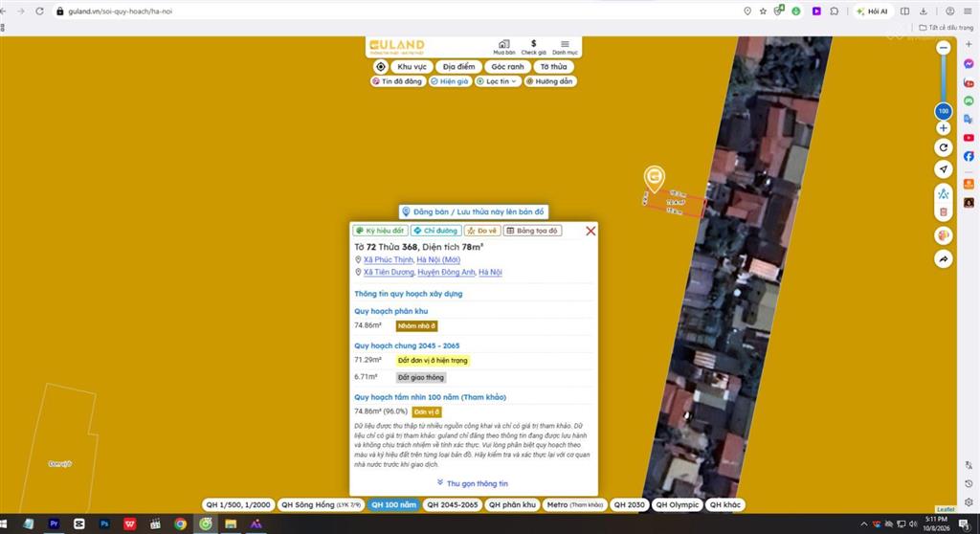Screen dimensions: 980x534
Task: Click Nhóm nhà ở land tag
Action: 416,325
